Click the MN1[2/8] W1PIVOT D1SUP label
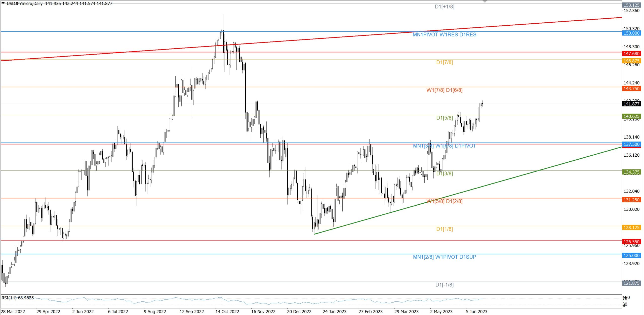The height and width of the screenshot is (315, 644). 444,257
